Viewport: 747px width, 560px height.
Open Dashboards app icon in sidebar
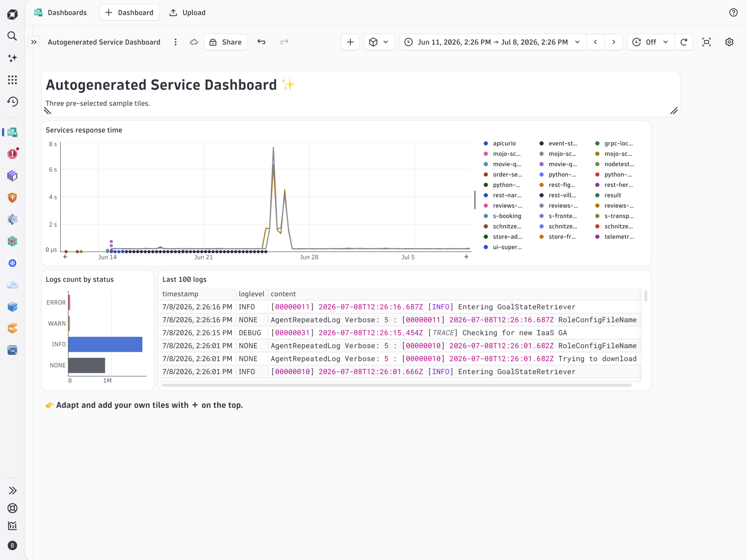[13, 132]
